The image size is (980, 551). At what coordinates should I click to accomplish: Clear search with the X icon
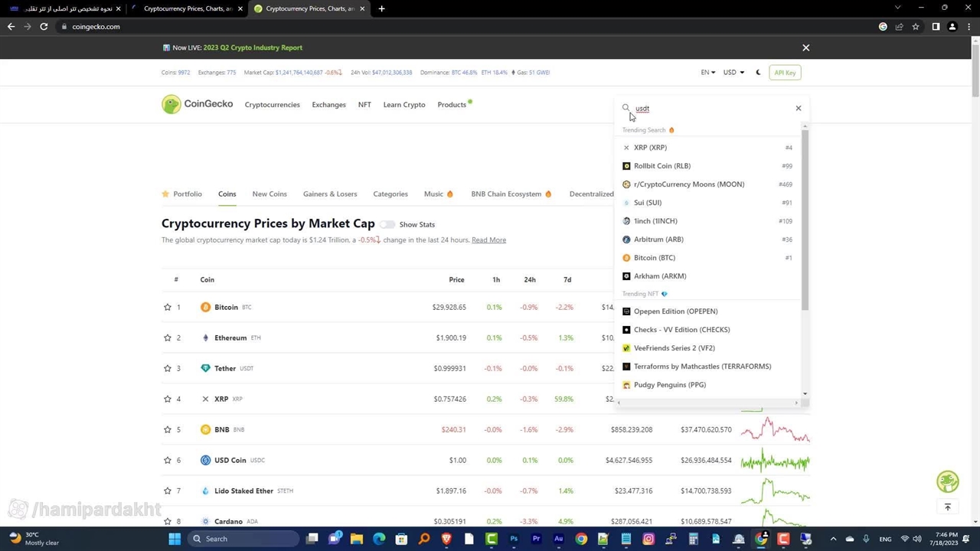pos(798,108)
